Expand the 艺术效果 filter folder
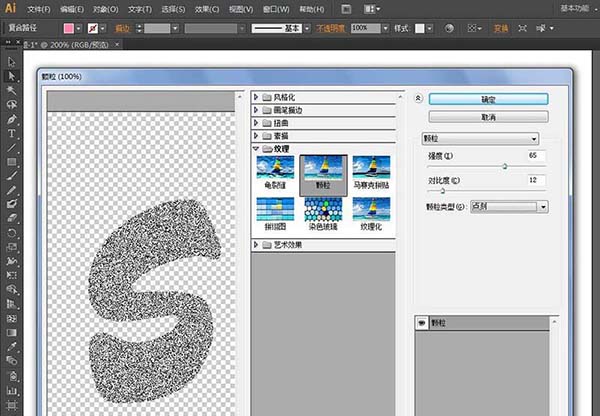Image resolution: width=600 pixels, height=416 pixels. 256,245
